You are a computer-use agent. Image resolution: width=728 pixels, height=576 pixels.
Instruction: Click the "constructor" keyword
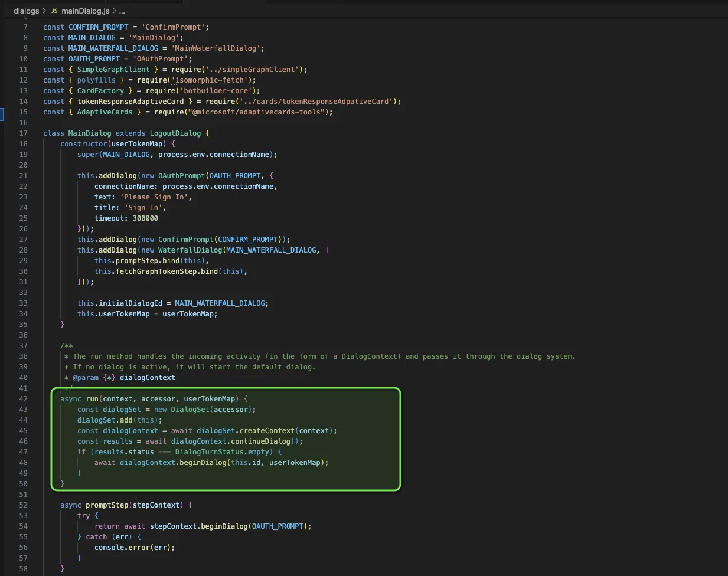(84, 144)
